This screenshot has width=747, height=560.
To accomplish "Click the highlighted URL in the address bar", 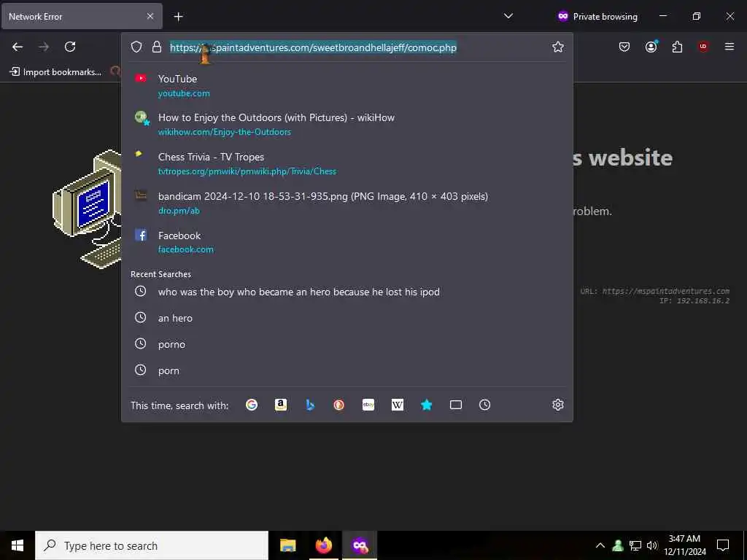I will [313, 47].
